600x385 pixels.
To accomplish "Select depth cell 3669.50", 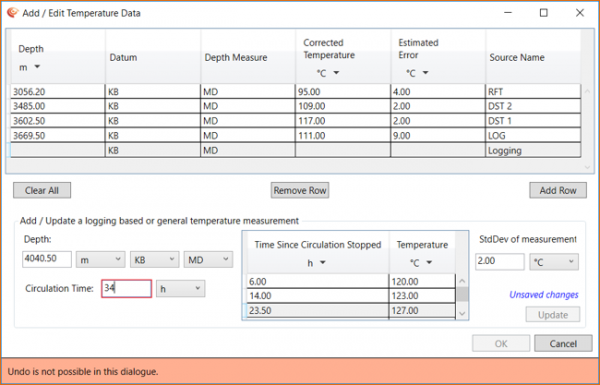I will click(58, 135).
